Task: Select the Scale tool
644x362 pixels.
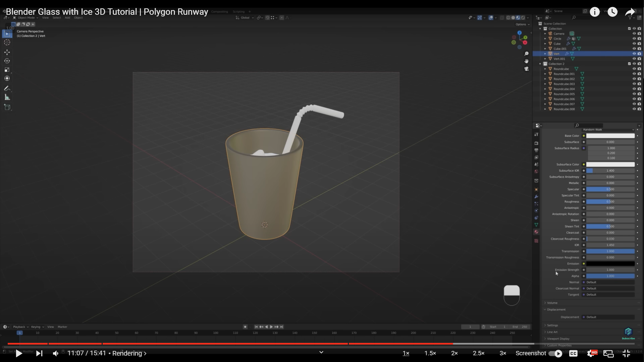Action: 7,70
